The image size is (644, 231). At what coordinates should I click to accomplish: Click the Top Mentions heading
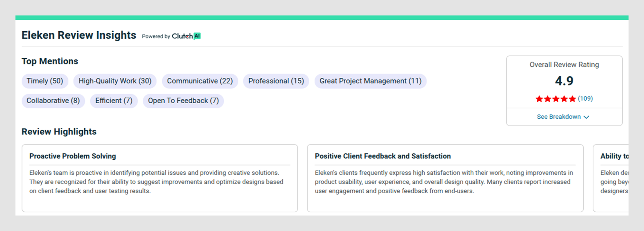point(50,61)
